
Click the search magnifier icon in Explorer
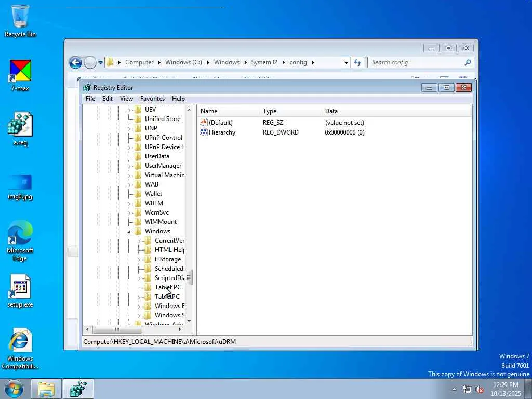468,62
